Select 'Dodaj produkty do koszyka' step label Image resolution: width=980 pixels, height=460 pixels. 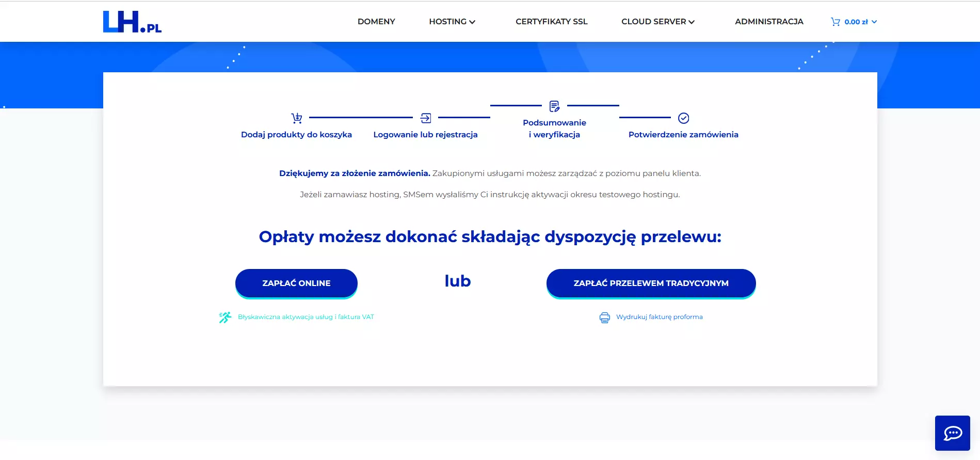pos(296,135)
